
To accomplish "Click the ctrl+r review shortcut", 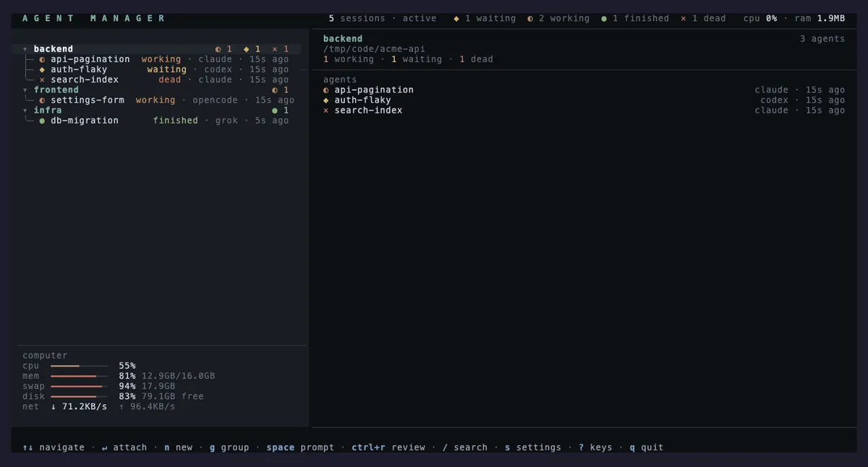I will [x=388, y=447].
